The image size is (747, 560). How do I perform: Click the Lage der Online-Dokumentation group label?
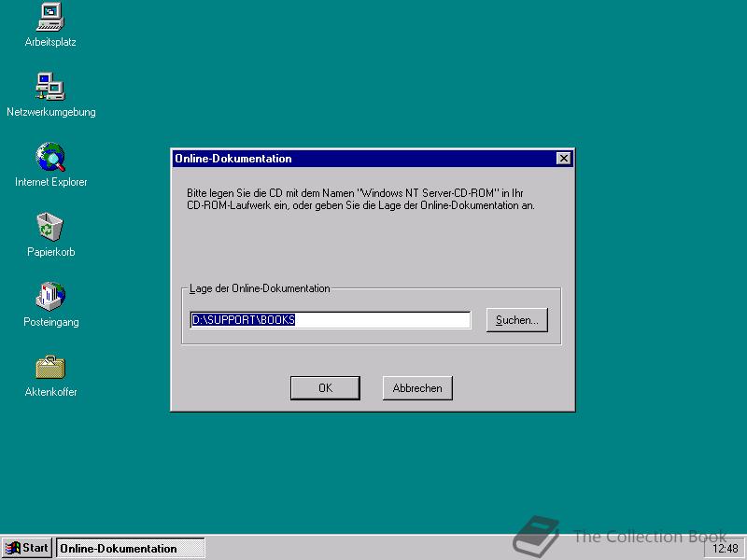(260, 288)
